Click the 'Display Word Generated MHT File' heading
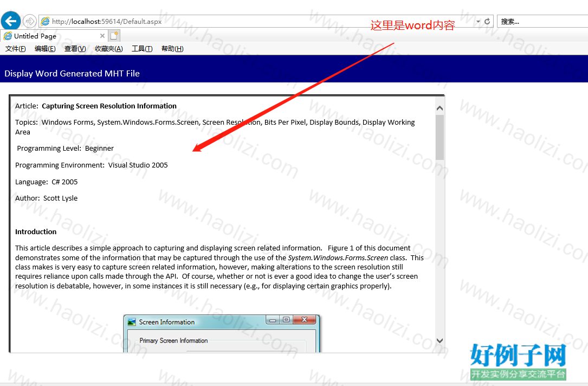This screenshot has width=588, height=386. pos(72,74)
